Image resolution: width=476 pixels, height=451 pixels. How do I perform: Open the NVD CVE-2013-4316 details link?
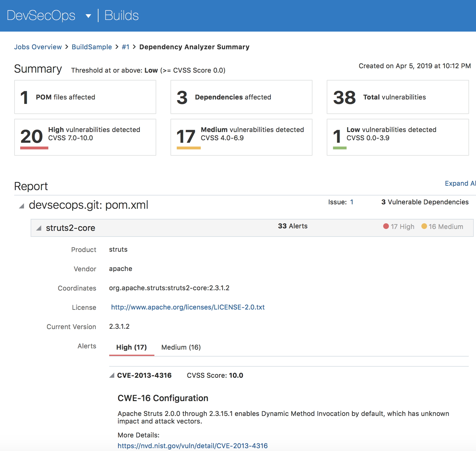193,446
